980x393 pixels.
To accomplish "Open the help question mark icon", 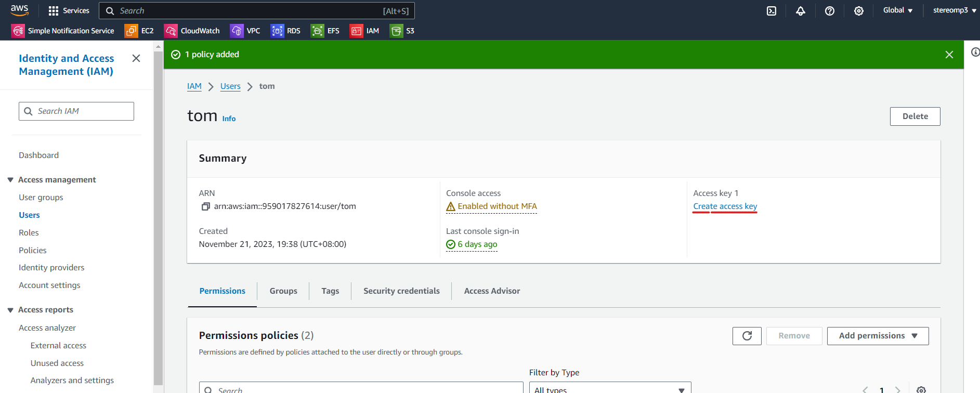I will click(x=830, y=11).
